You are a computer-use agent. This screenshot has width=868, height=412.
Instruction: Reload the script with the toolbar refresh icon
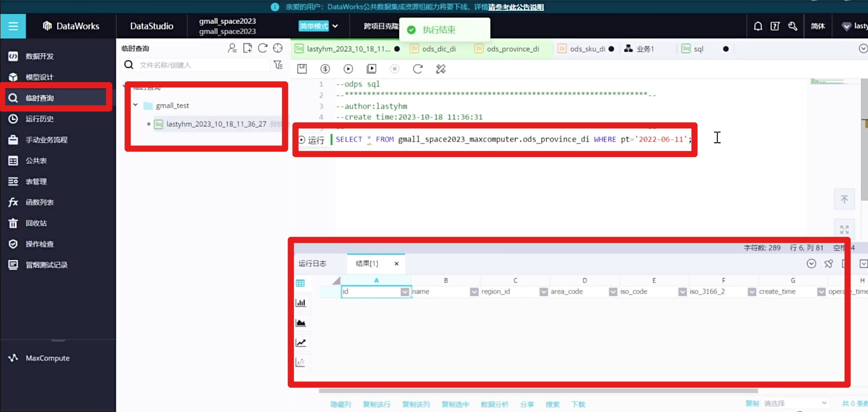(x=418, y=69)
